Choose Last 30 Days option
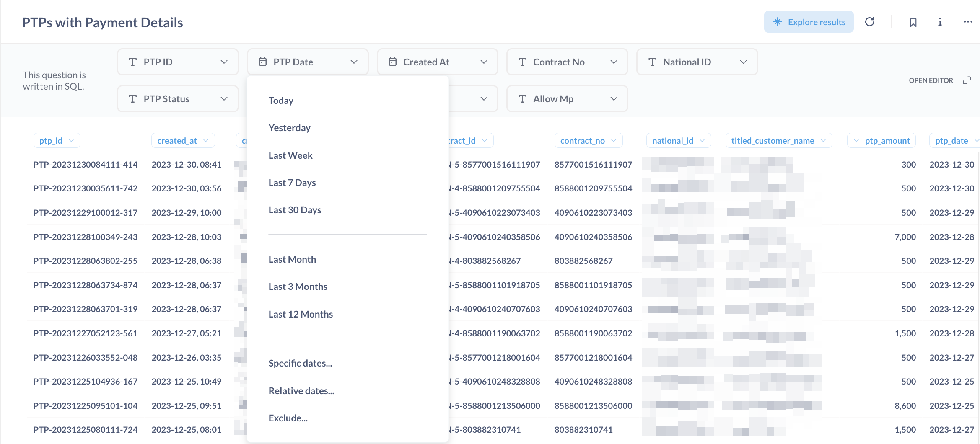Image resolution: width=980 pixels, height=444 pixels. 295,210
